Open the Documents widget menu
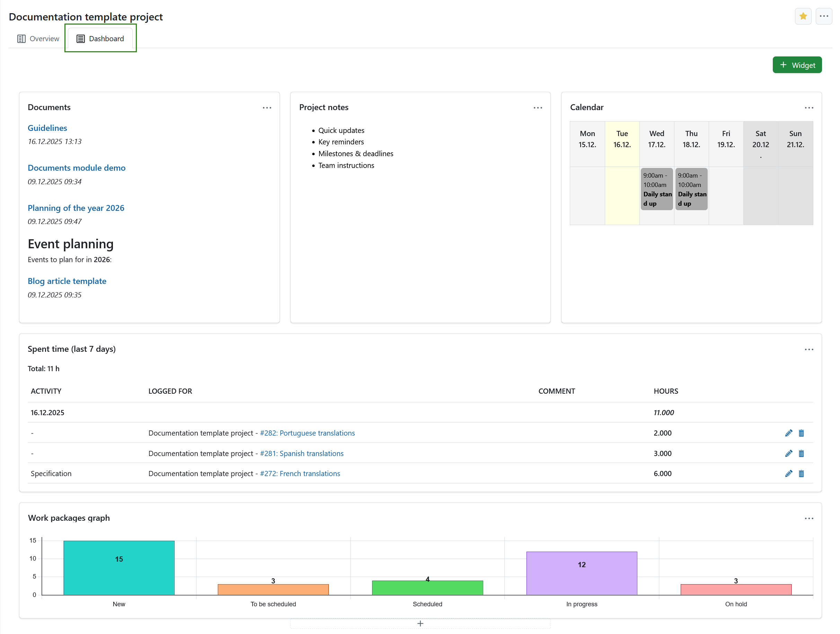840x634 pixels. [x=267, y=108]
